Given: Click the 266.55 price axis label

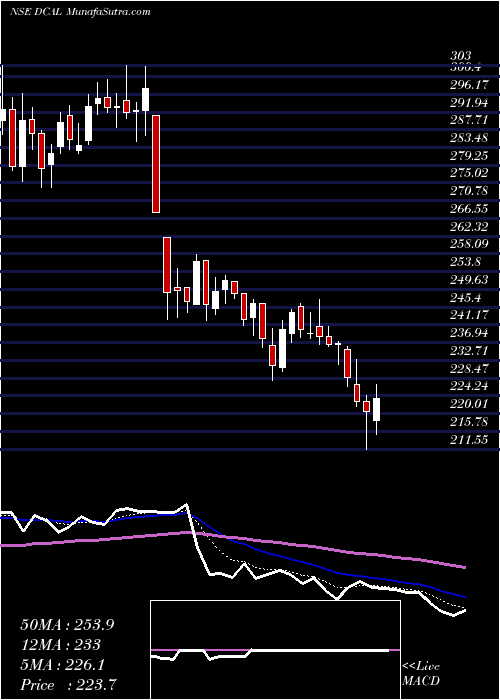Looking at the screenshot, I should 469,209.
